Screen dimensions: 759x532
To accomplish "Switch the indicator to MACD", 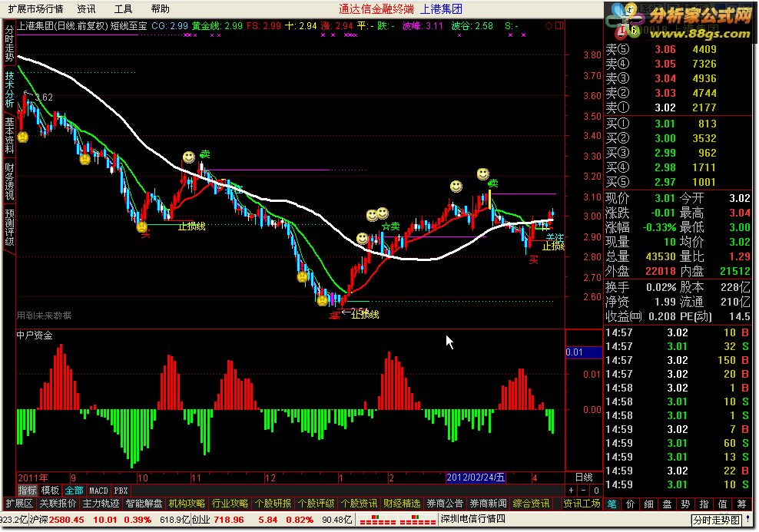I will pyautogui.click(x=99, y=491).
